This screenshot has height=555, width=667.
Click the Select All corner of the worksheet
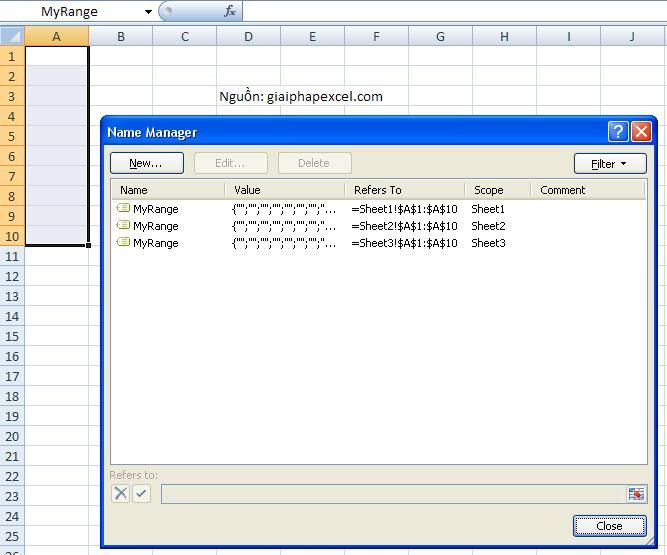tap(12, 37)
